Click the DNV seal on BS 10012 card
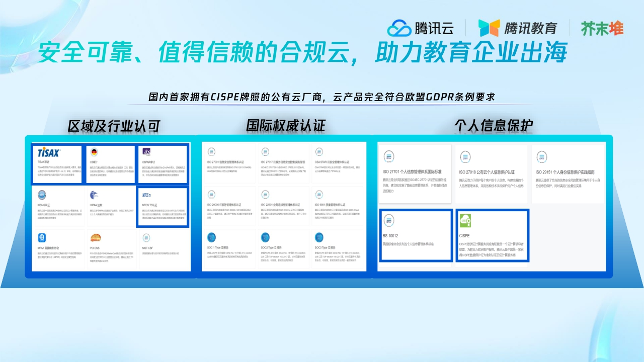Image resolution: width=644 pixels, height=362 pixels. coord(389,220)
